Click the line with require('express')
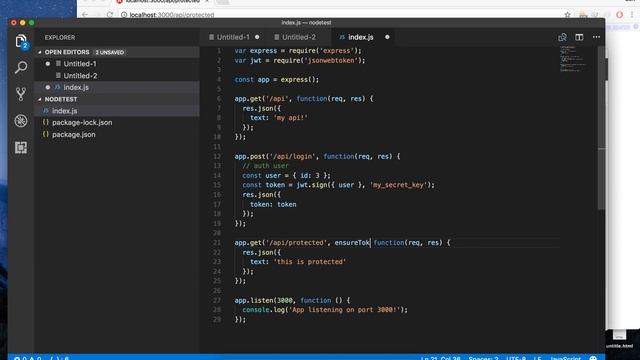The width and height of the screenshot is (640, 360). coord(298,51)
